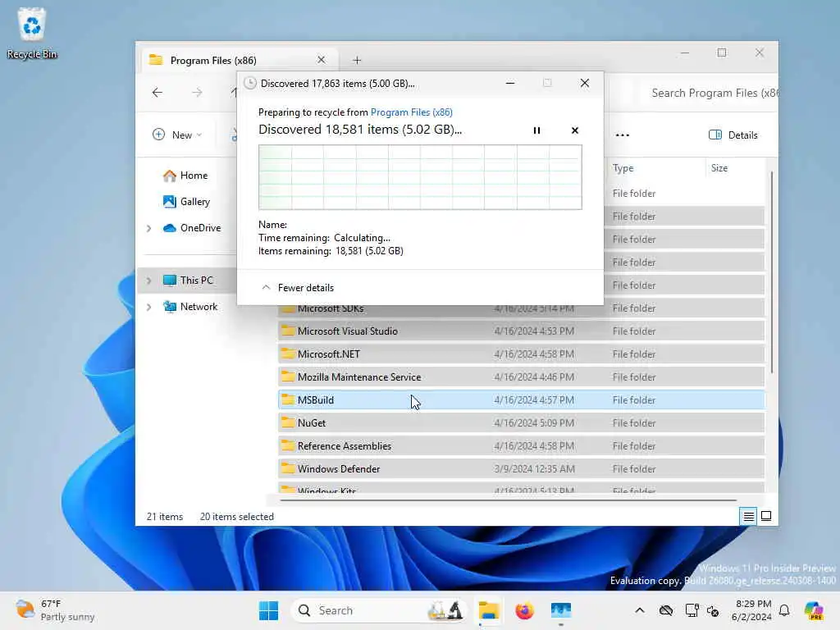Image resolution: width=840 pixels, height=630 pixels.
Task: Close the Program Files (x86) tab
Action: tap(321, 60)
